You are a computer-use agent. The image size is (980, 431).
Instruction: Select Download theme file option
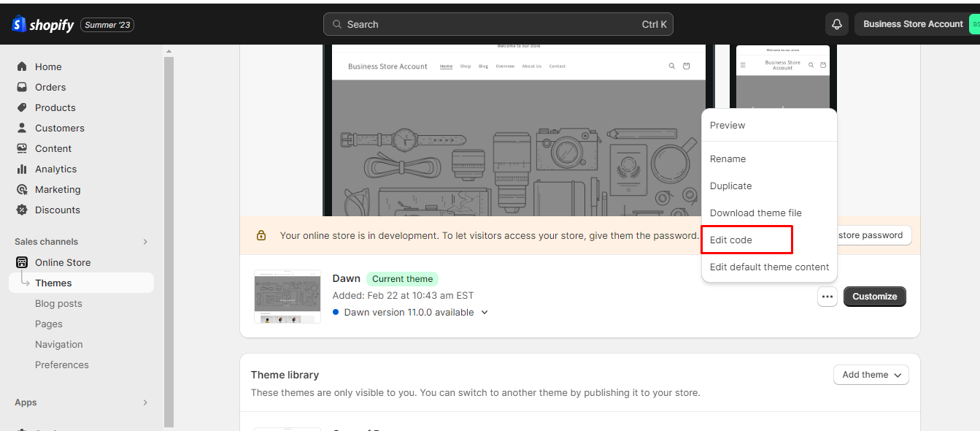point(769,213)
